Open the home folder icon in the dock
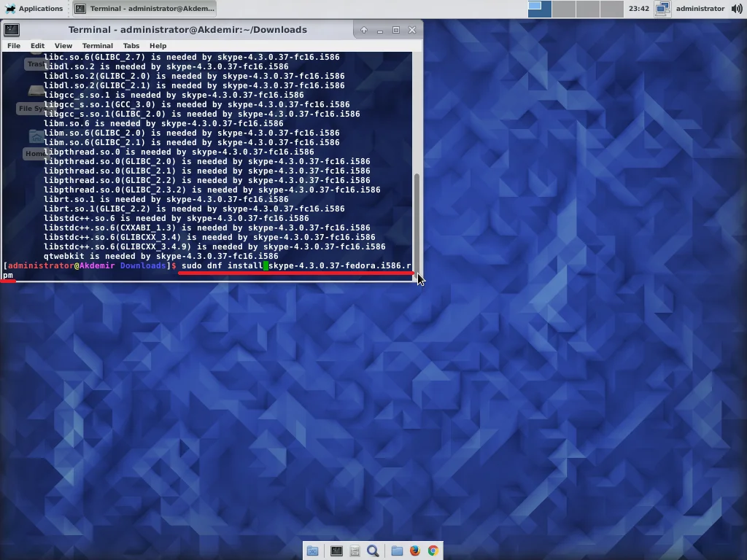This screenshot has width=747, height=560. point(397,551)
